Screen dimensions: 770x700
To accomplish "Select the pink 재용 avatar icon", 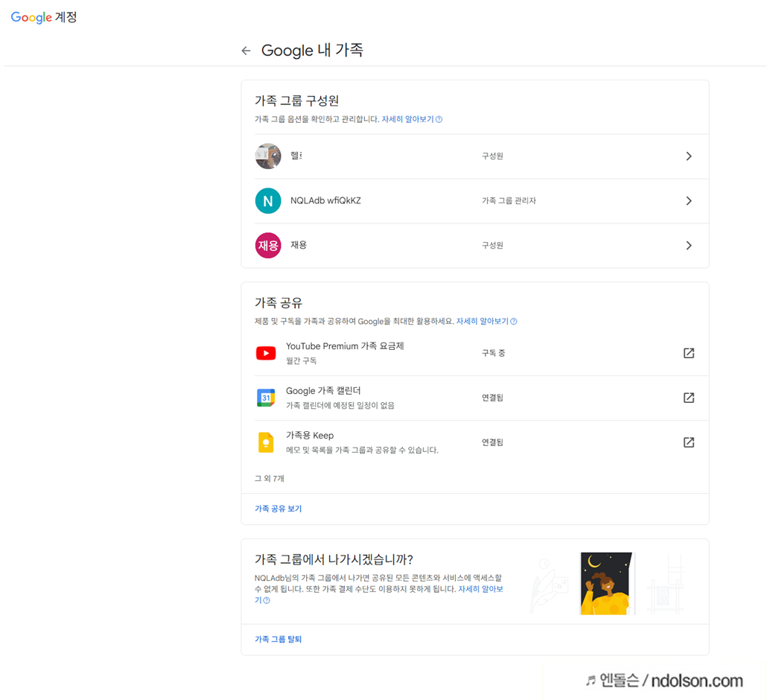I will (268, 246).
